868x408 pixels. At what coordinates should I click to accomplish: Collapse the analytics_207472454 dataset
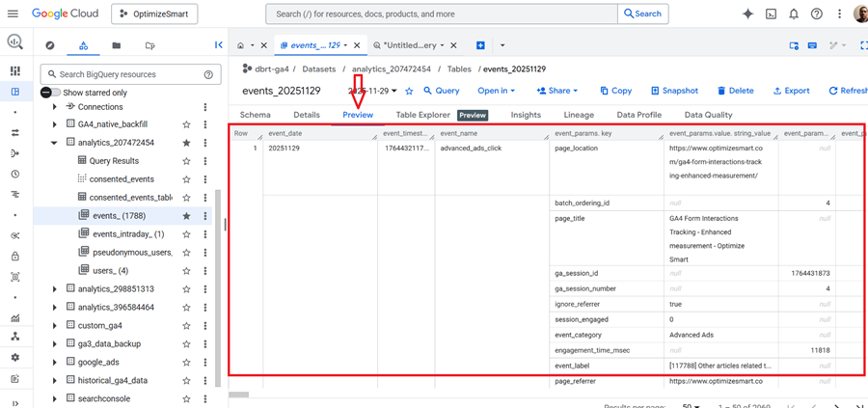(54, 143)
